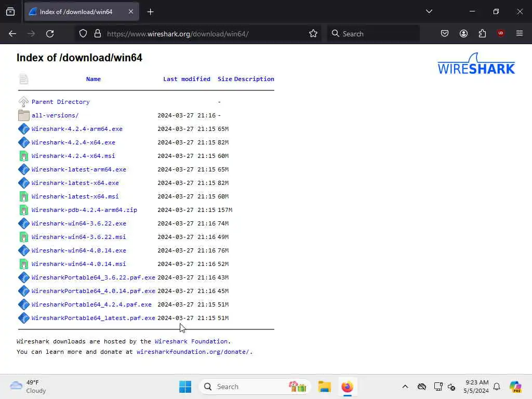Download Wireshark-4.2.4-x64.msi
This screenshot has height=399, width=532.
[x=73, y=156]
